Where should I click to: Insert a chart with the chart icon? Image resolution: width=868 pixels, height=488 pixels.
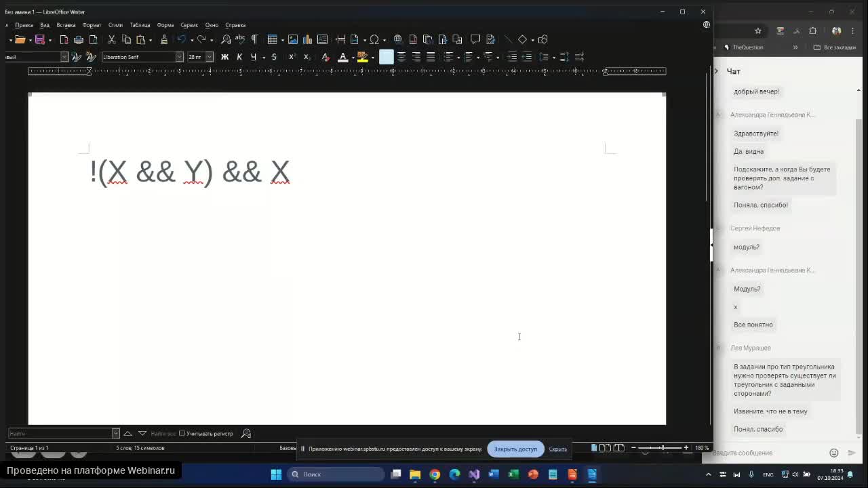(x=307, y=39)
